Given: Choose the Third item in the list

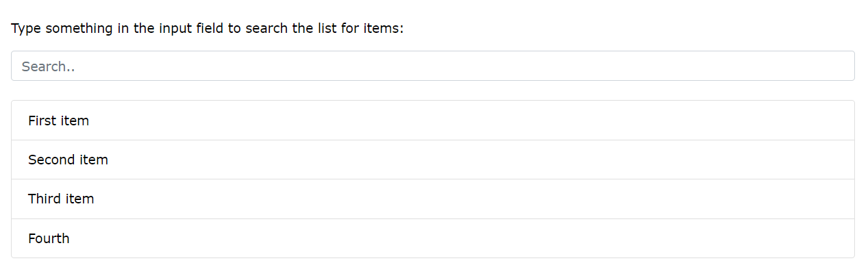Looking at the screenshot, I should pos(432,199).
